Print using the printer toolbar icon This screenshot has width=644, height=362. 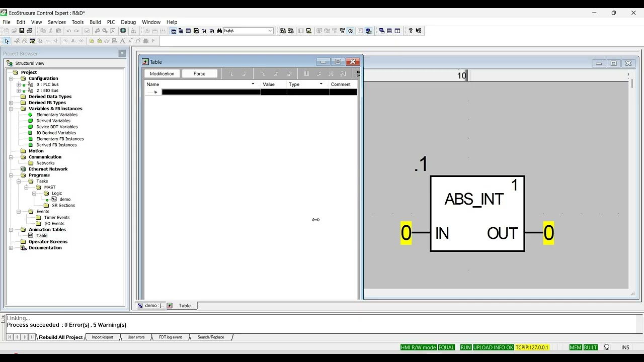(30, 31)
